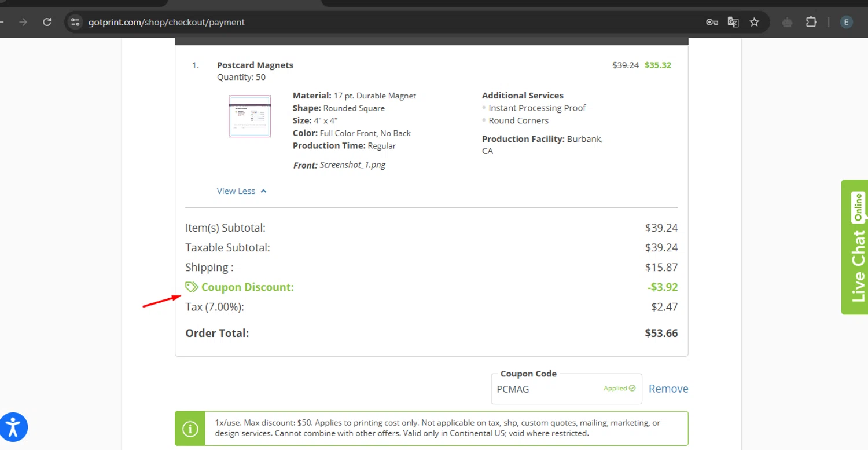Open the accessibility options widget
868x450 pixels.
14,427
